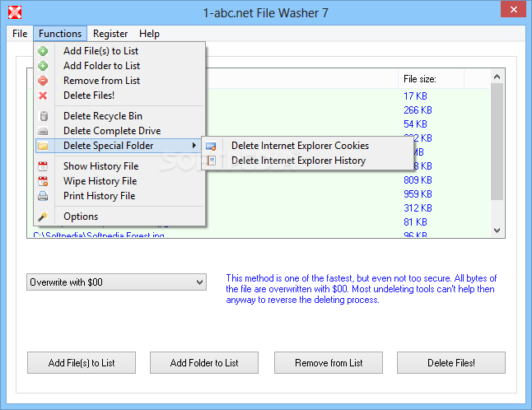Click the green plus icon for Add File(s)
The height and width of the screenshot is (410, 532).
pos(43,51)
